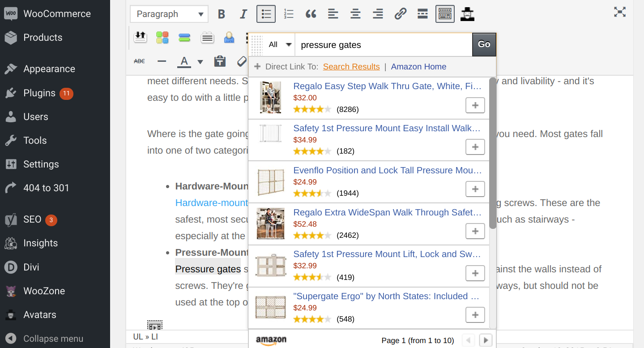644x348 pixels.
Task: Click the Hardware-mount blue link text
Action: point(212,203)
